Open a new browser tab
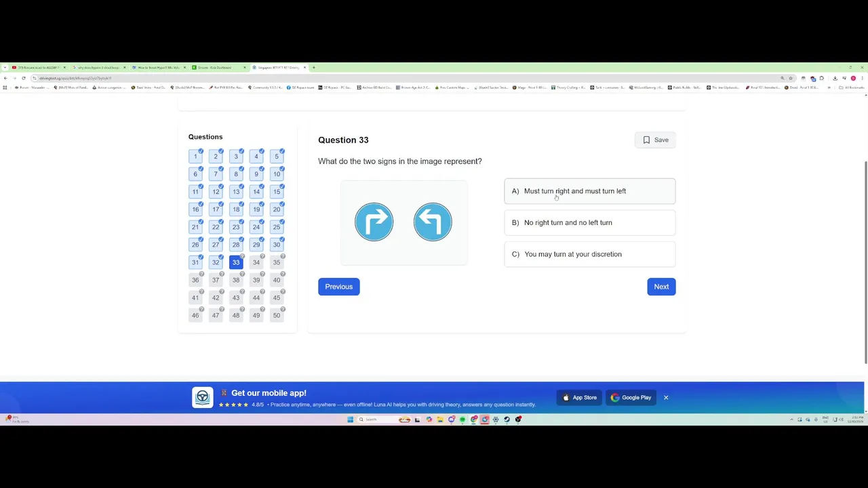The width and height of the screenshot is (868, 488). click(x=314, y=68)
